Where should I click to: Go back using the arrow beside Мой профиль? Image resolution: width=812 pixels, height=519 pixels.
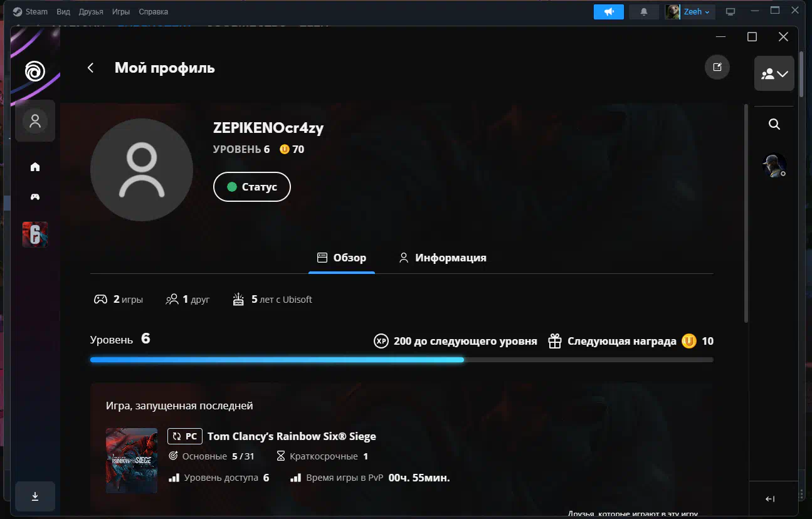point(91,68)
